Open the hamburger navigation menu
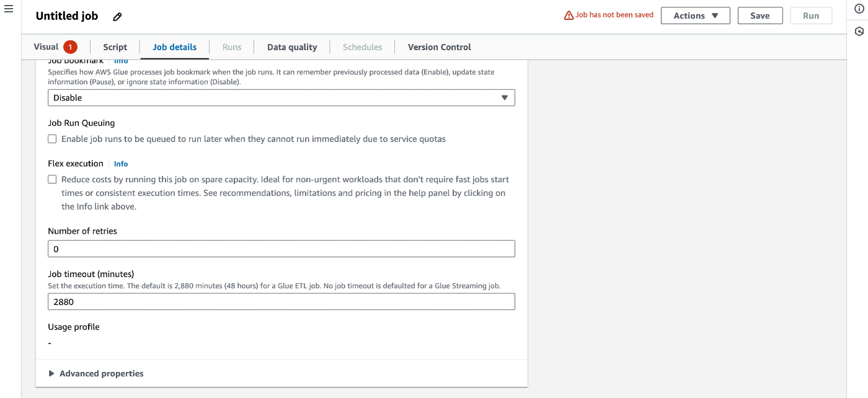Screen dimensions: 868x398 point(9,9)
